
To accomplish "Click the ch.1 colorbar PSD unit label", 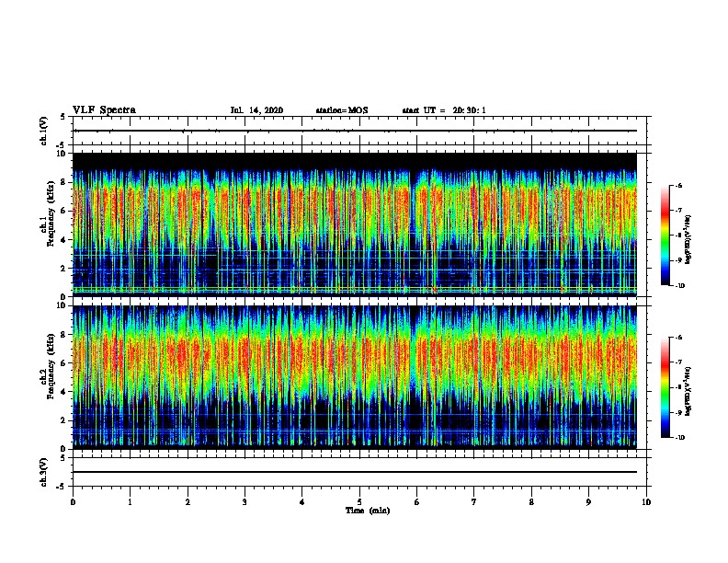I will tap(688, 239).
